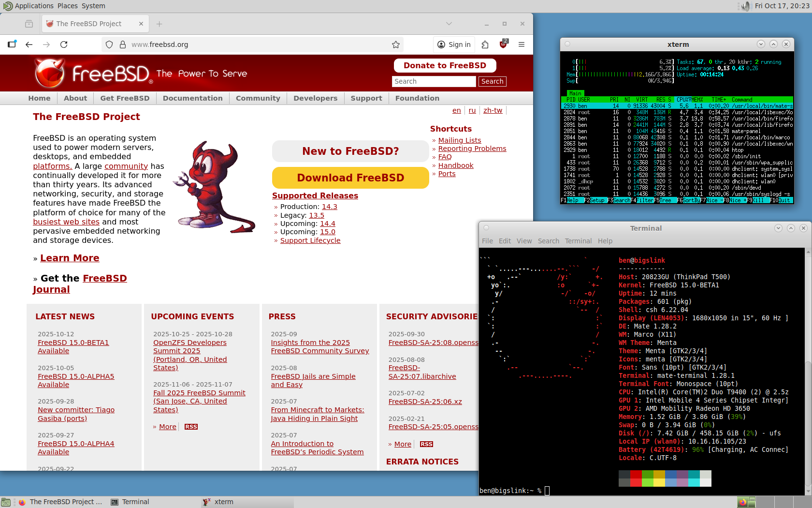
Task: Click the RSS icon under Upcoming Events
Action: point(191,427)
